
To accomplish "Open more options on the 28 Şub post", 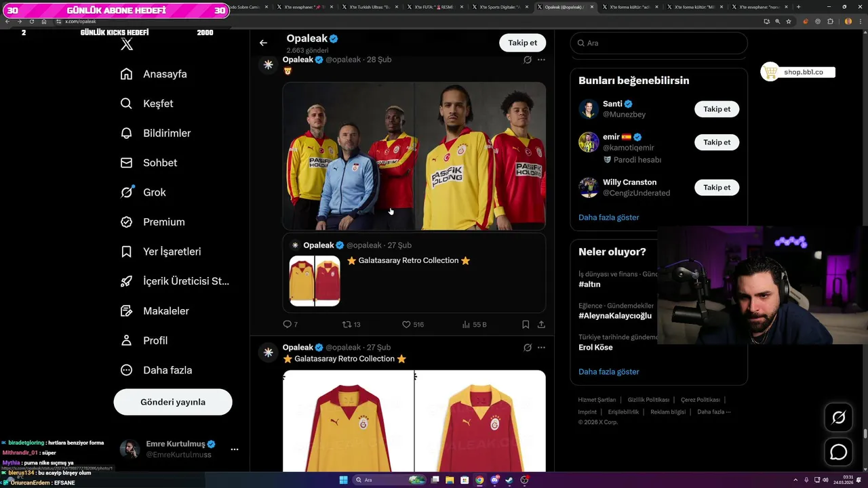I will (x=541, y=60).
